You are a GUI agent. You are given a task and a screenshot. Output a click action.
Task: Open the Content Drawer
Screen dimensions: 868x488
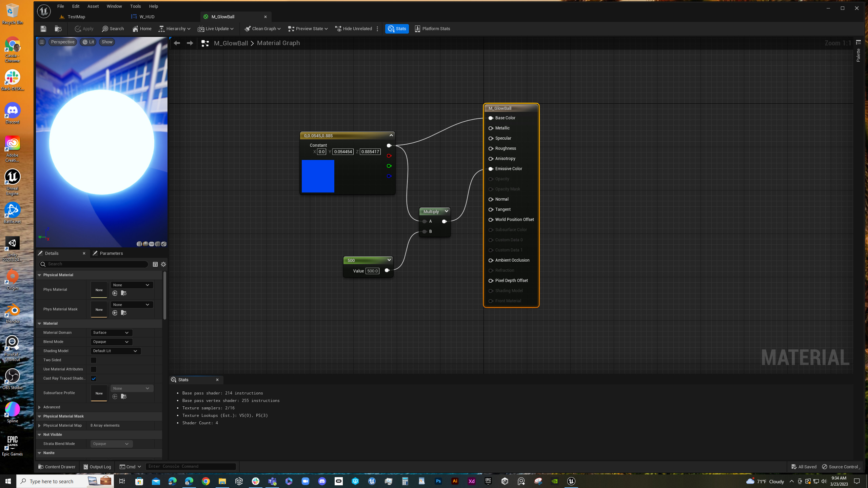click(57, 467)
